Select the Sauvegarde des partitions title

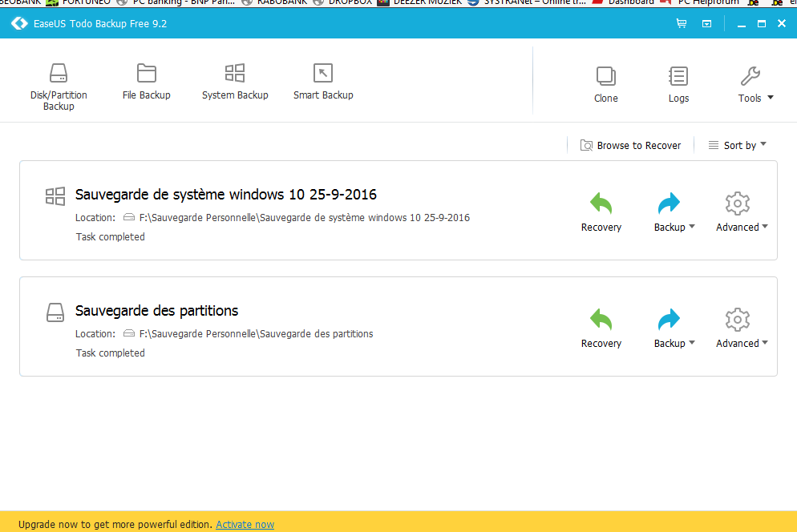[x=156, y=310]
